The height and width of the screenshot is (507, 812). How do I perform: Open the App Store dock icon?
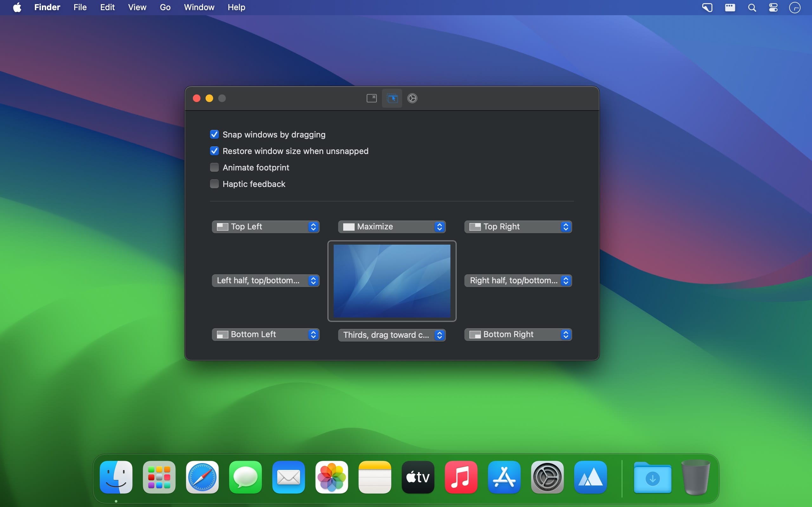(x=504, y=477)
